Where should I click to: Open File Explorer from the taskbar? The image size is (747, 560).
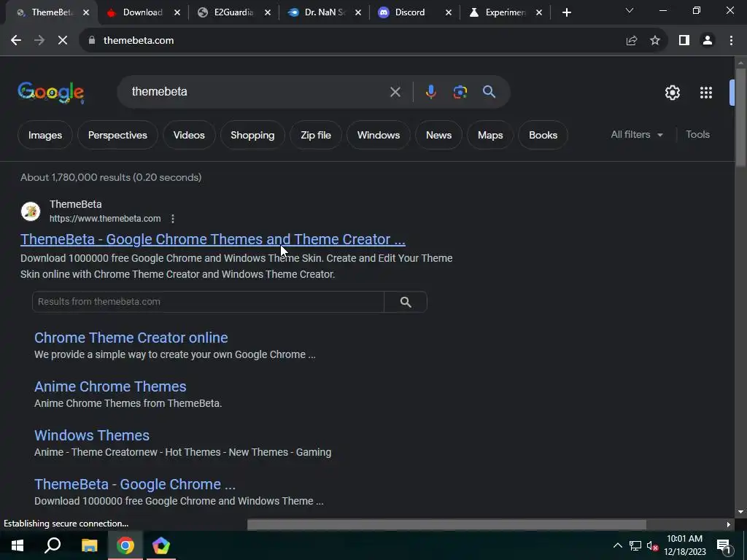[x=89, y=545]
